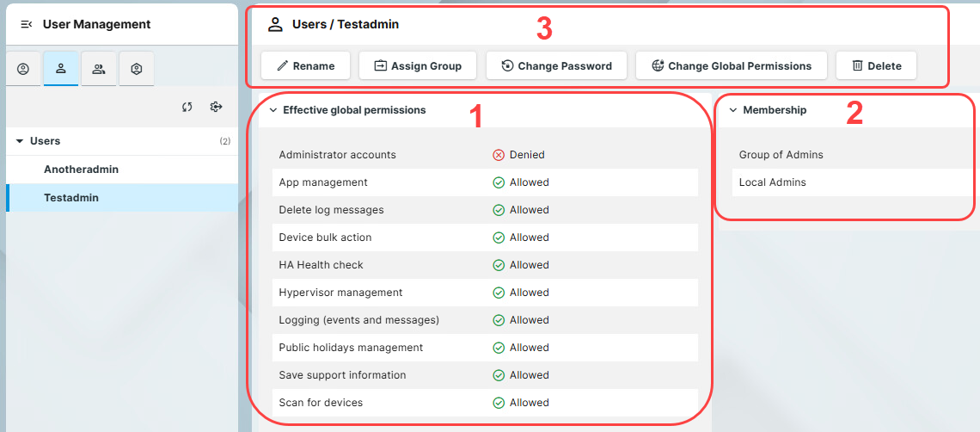Collapse the User Management sidebar menu icon
Screen dimensions: 980x432
(x=26, y=24)
